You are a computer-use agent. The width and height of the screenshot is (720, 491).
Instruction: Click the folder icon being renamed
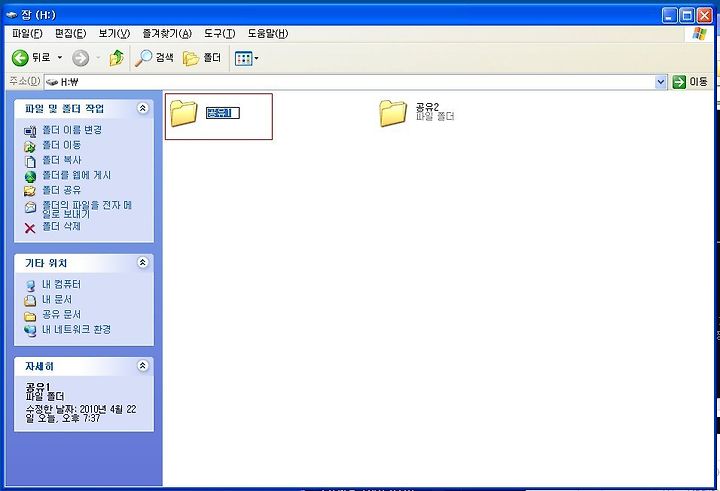184,113
